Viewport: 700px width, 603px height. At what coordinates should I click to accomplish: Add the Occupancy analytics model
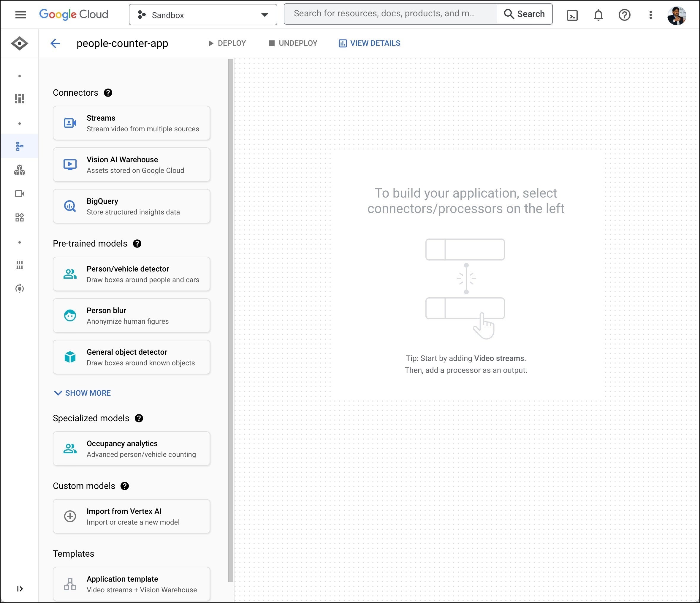(132, 449)
